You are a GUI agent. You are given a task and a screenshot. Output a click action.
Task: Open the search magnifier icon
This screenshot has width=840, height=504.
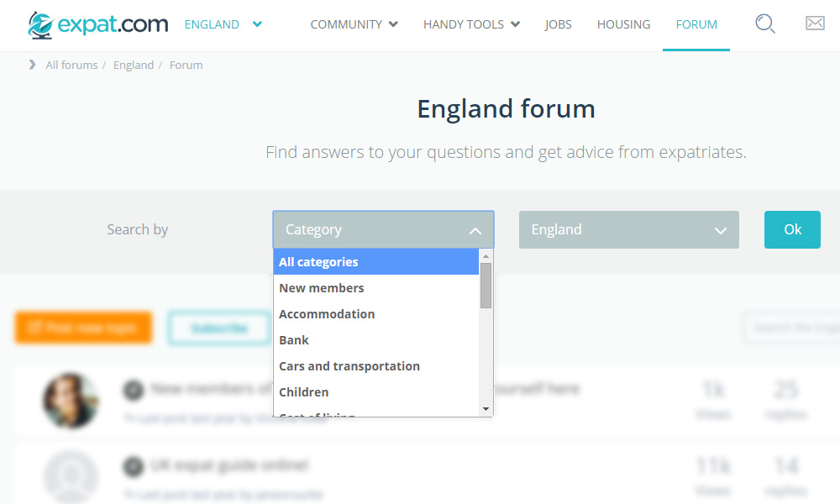[764, 24]
